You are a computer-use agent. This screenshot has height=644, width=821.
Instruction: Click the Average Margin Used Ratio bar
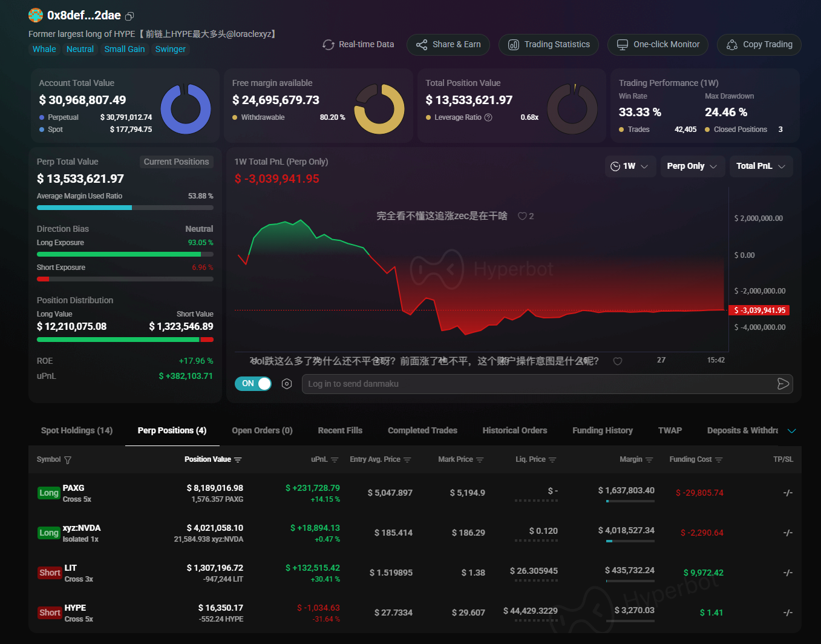pyautogui.click(x=125, y=208)
